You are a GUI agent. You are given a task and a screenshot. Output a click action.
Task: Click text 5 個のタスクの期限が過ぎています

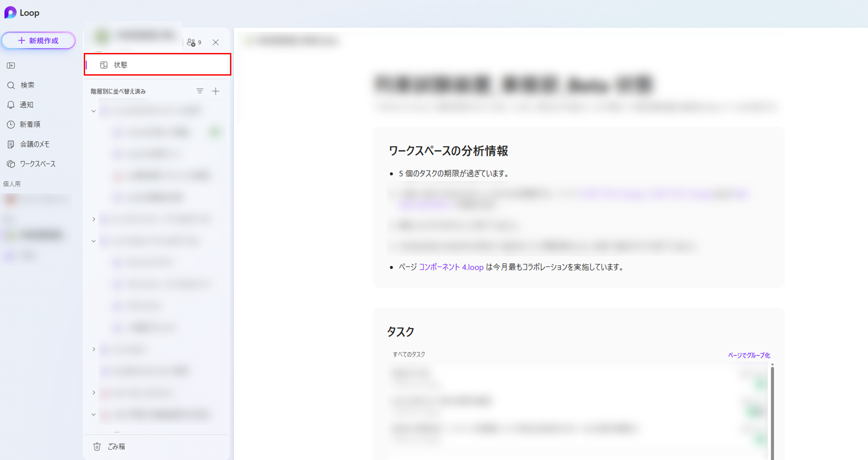click(x=454, y=173)
